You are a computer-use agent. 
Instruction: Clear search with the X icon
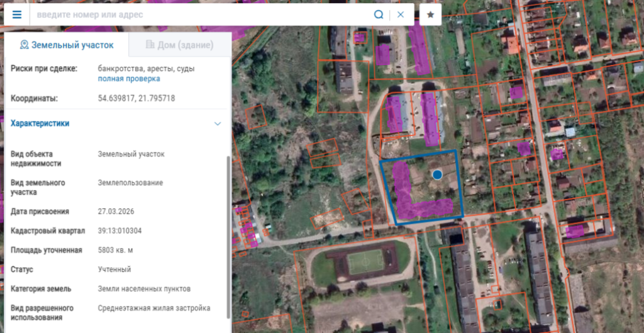tap(401, 15)
